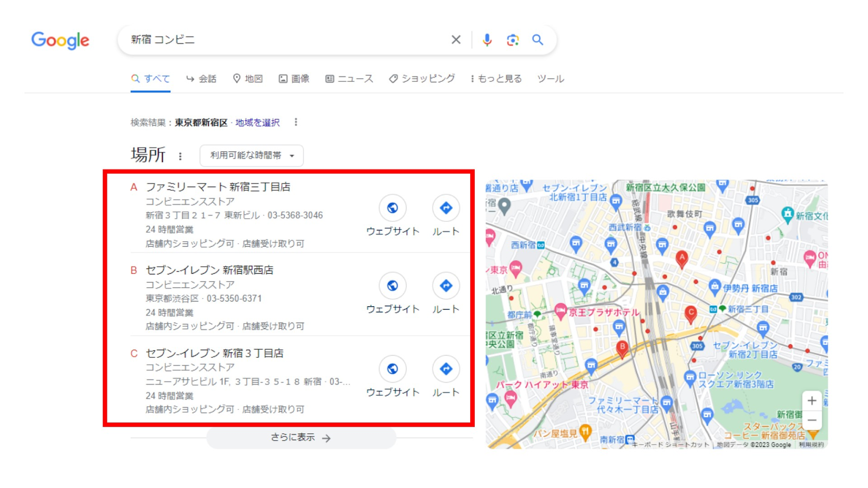The image size is (868, 488).
Task: Click the パン屋塩見 map marker
Action: click(x=585, y=432)
